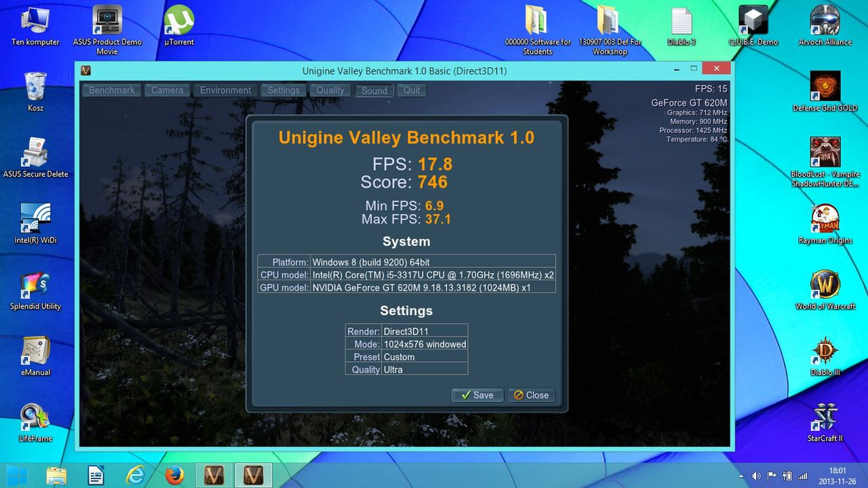
Task: Click the Temperature 84 °C readout
Action: [x=696, y=139]
